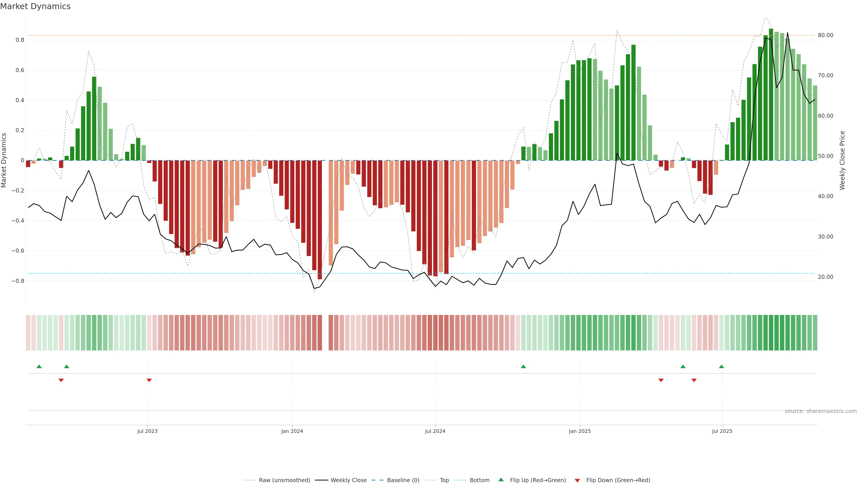Click the source: sharemaestro.com text
Screen dimensions: 868x488
tap(821, 411)
